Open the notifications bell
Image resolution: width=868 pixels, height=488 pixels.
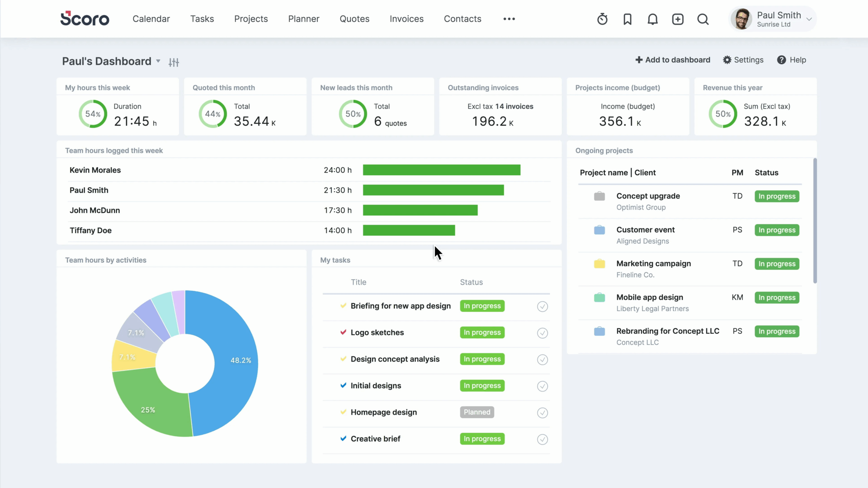pyautogui.click(x=652, y=19)
